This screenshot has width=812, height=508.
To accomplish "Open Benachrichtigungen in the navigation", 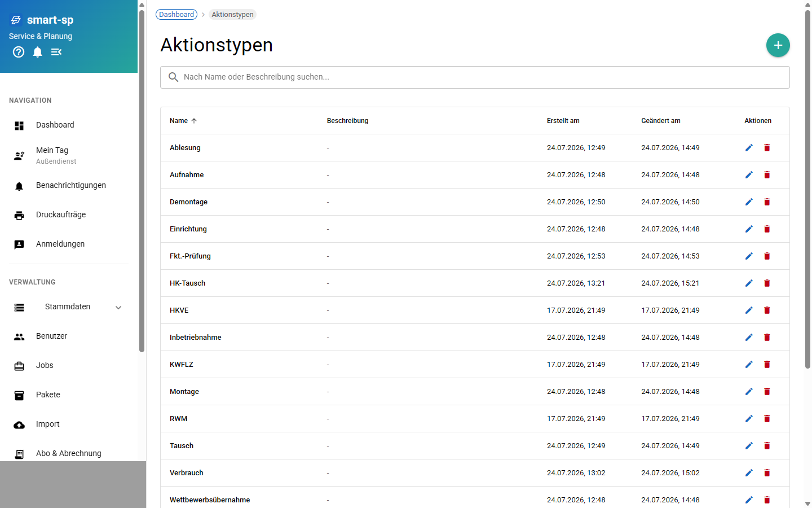I will (69, 186).
